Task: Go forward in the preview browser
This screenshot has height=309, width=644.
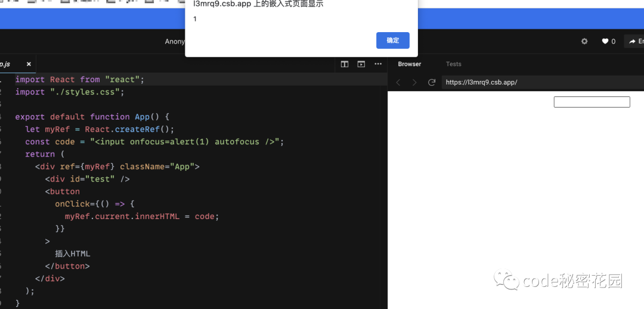Action: pyautogui.click(x=415, y=82)
